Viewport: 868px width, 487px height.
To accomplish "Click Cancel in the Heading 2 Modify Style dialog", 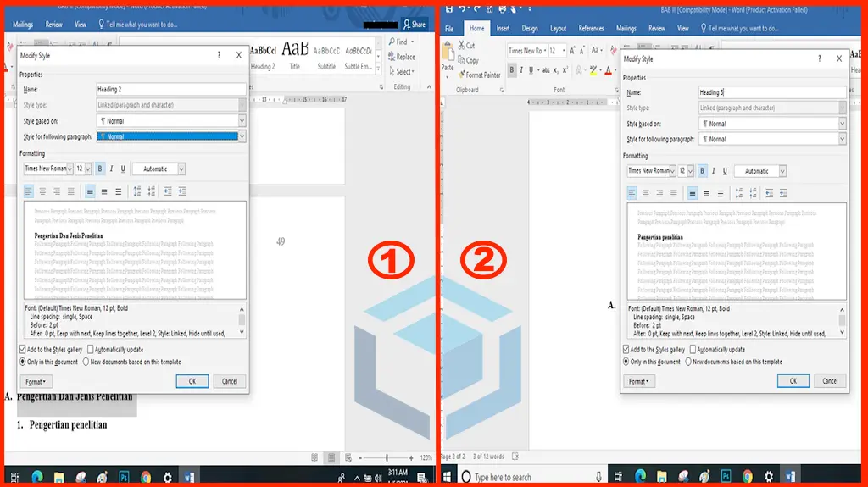I will point(229,381).
